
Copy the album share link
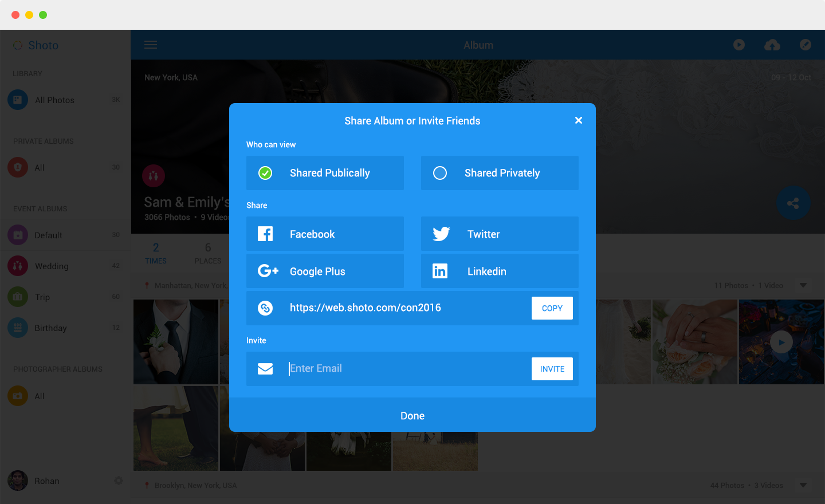[x=552, y=308]
